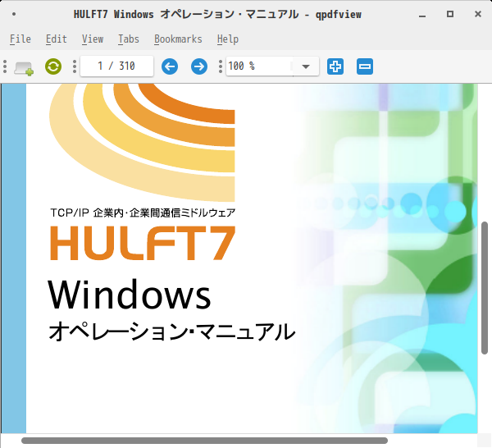Click the window menu dot in title bar
492x448 pixels.
pyautogui.click(x=14, y=14)
